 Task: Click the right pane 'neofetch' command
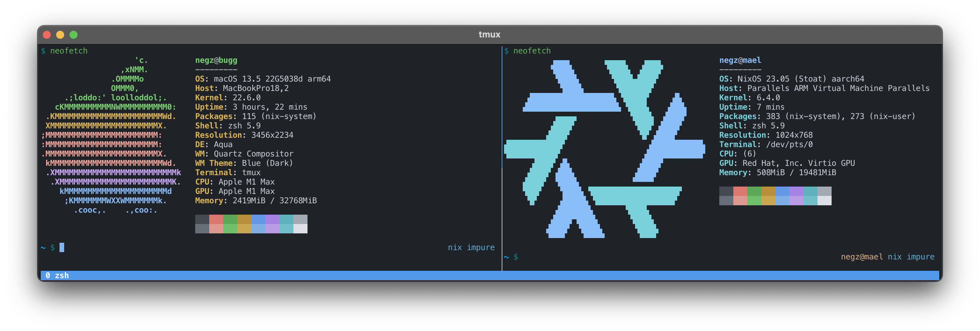532,51
